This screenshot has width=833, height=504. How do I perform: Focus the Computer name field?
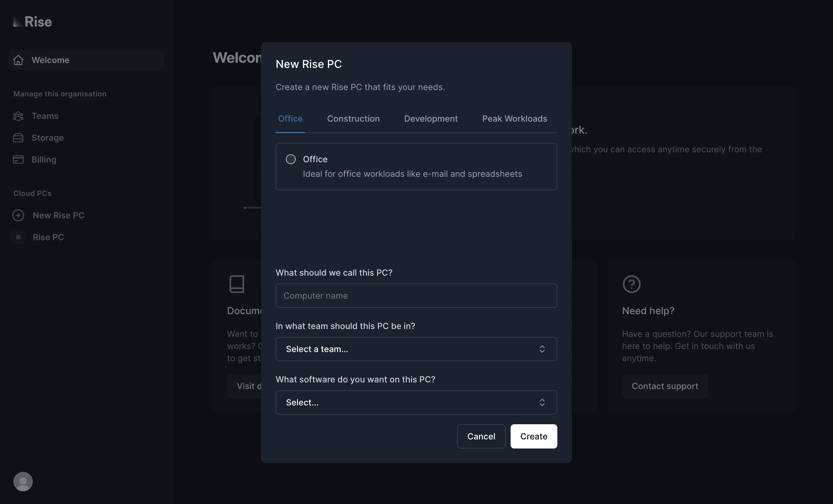[x=416, y=296]
